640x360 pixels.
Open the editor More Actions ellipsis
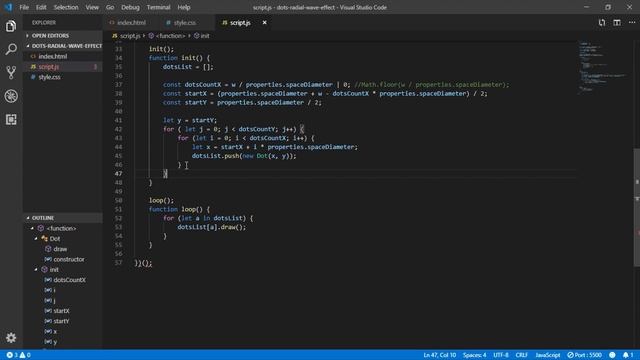[632, 22]
